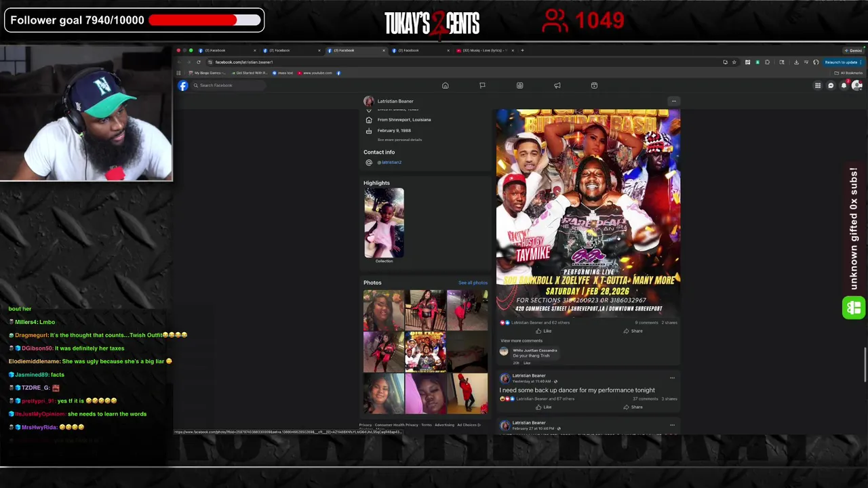Open Facebook Home icon in top navigation
Screen dimensions: 868x488
pyautogui.click(x=446, y=85)
